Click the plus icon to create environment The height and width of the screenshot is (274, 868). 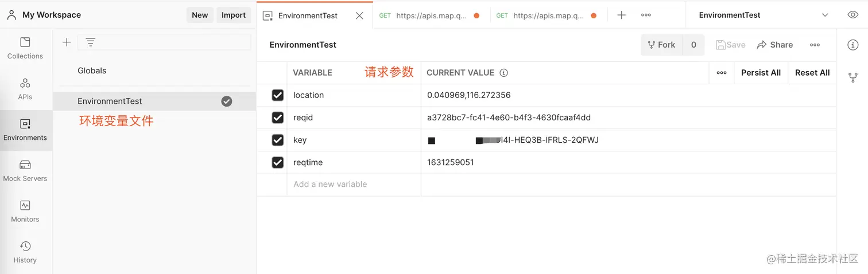point(67,42)
